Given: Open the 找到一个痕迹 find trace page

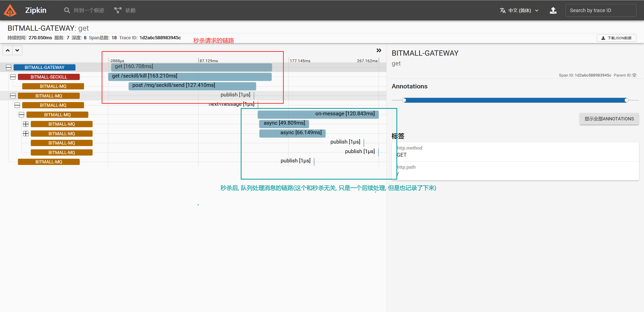Looking at the screenshot, I should [89, 10].
